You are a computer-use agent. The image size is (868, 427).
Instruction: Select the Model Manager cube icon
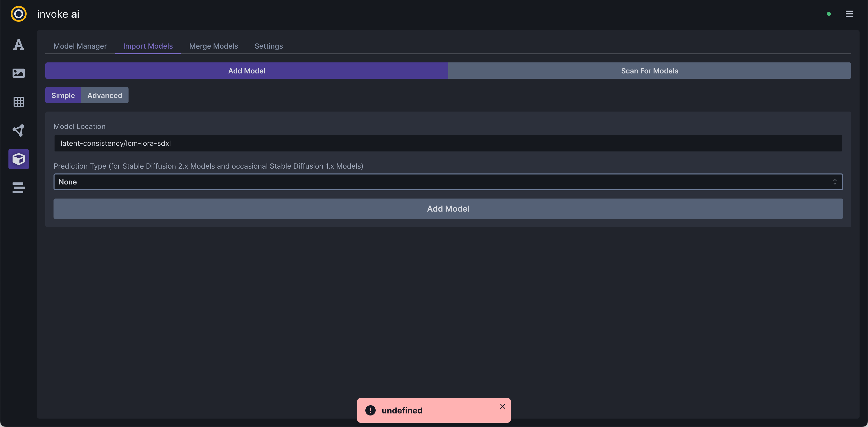click(x=18, y=159)
